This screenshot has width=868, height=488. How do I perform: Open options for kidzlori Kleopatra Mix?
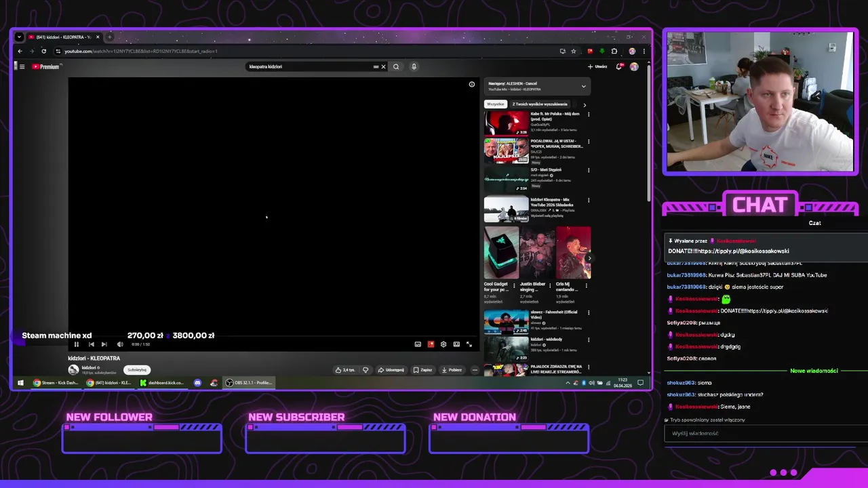[x=589, y=201]
